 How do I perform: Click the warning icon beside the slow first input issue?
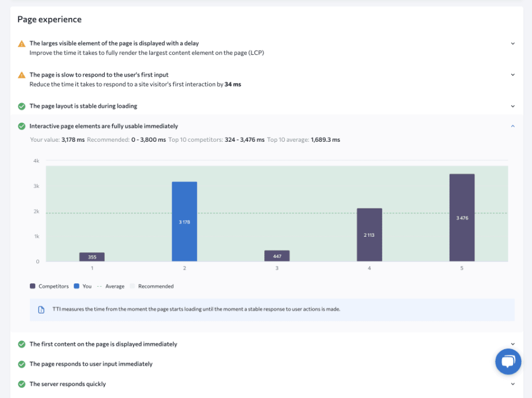[x=22, y=74]
